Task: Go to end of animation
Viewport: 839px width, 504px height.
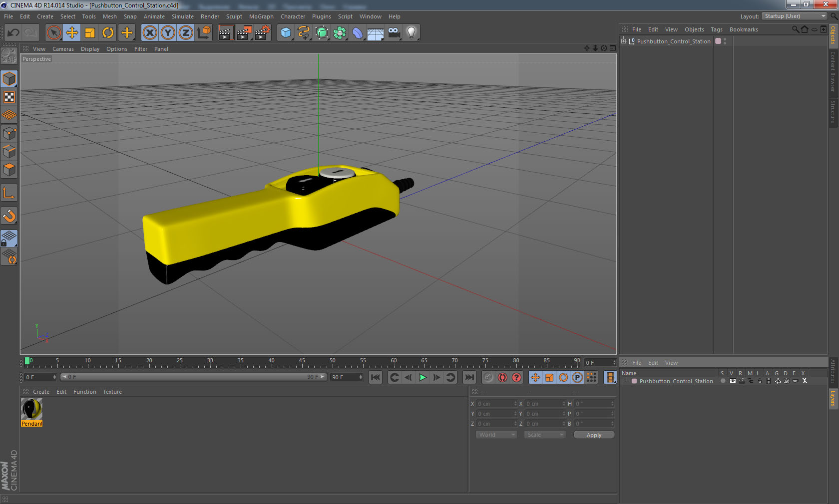Action: click(x=469, y=377)
